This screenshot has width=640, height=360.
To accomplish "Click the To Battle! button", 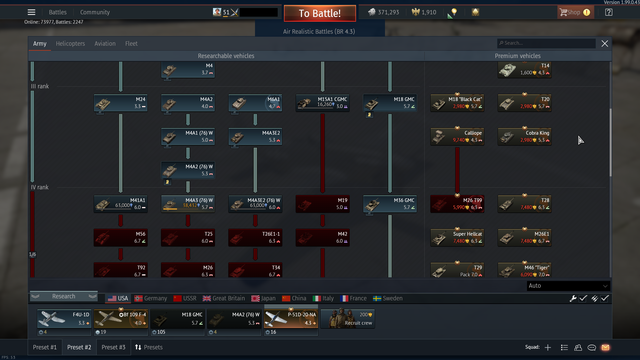I will pos(320,13).
